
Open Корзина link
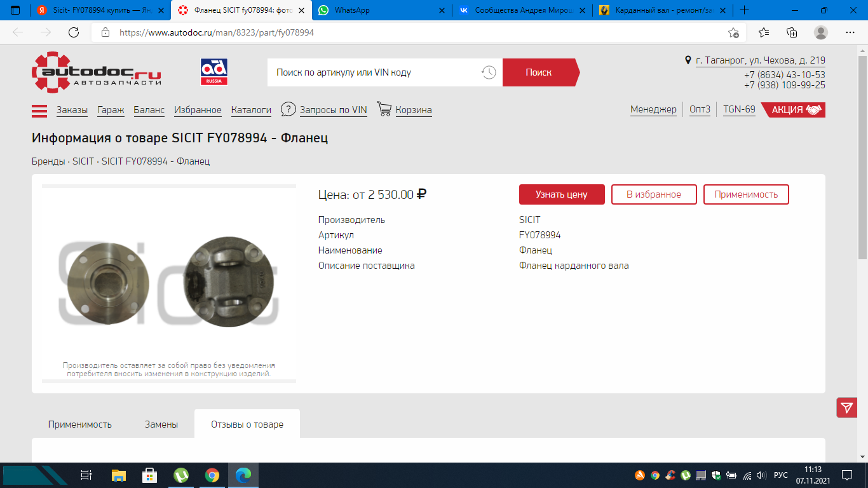[x=414, y=110]
